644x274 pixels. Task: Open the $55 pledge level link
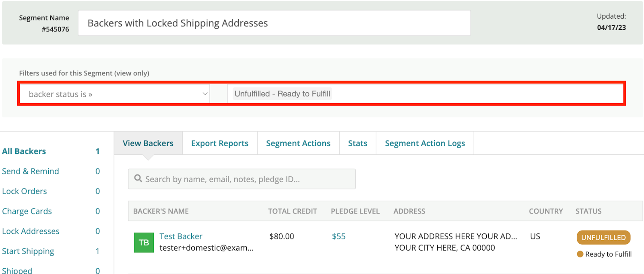coord(339,237)
